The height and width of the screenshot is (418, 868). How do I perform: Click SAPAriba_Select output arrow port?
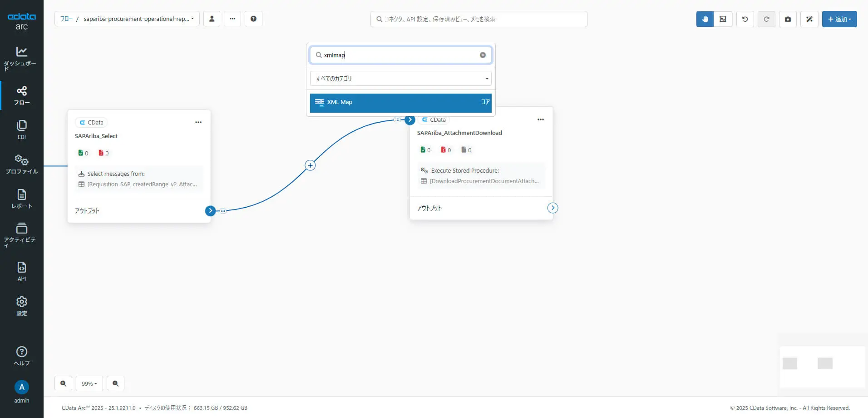click(210, 211)
